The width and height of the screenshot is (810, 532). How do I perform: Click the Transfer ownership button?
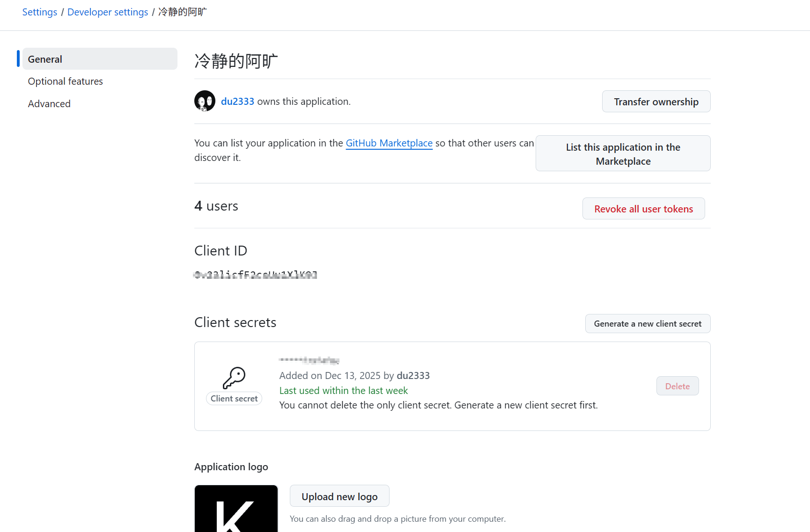656,101
